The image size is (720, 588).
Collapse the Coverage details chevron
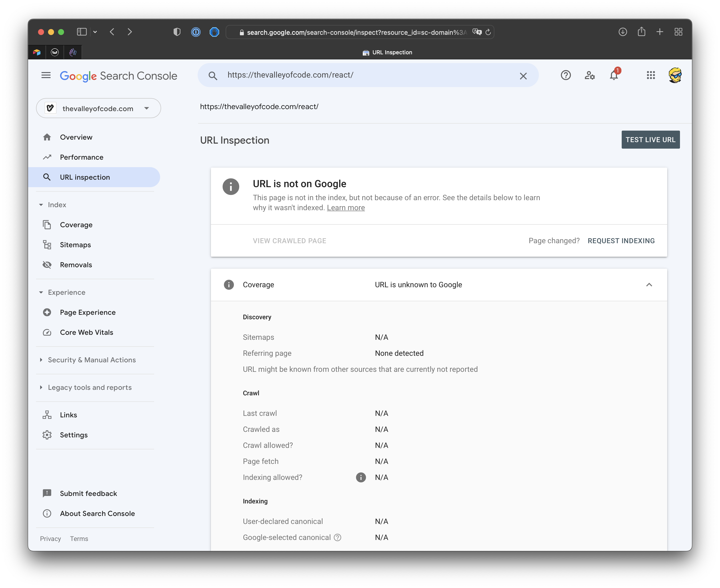(x=649, y=284)
